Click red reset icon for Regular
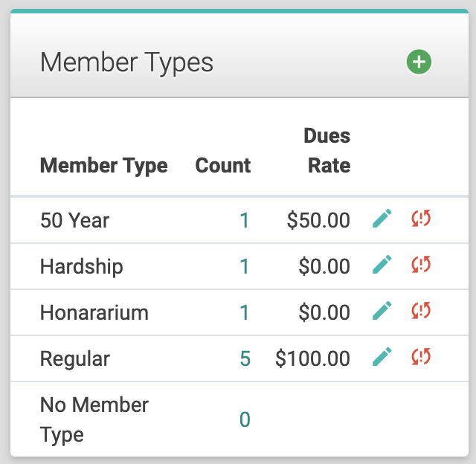The height and width of the screenshot is (464, 476). 421,358
